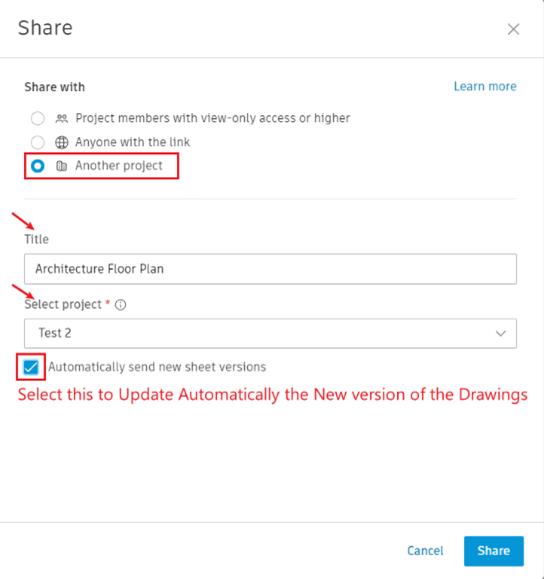Click the Another project option text

[119, 166]
